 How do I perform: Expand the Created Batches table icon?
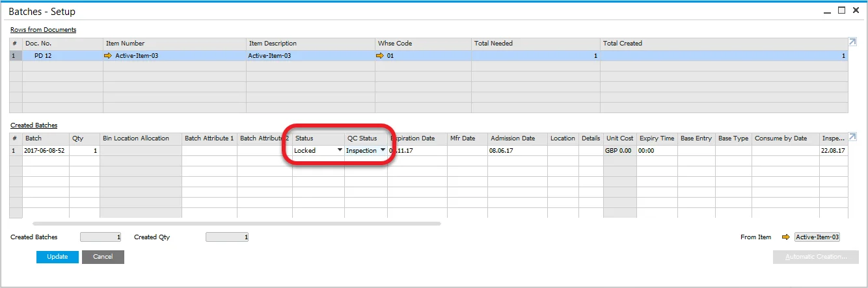click(x=852, y=137)
